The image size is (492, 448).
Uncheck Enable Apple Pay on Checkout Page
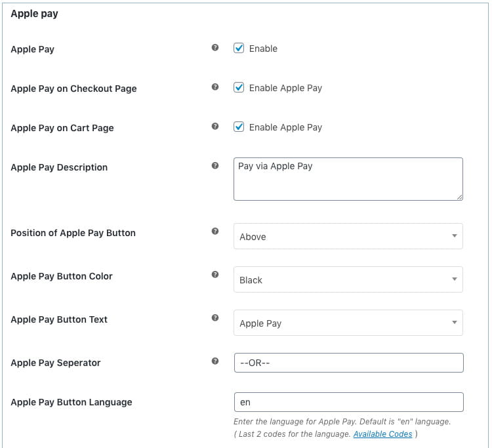(x=239, y=87)
